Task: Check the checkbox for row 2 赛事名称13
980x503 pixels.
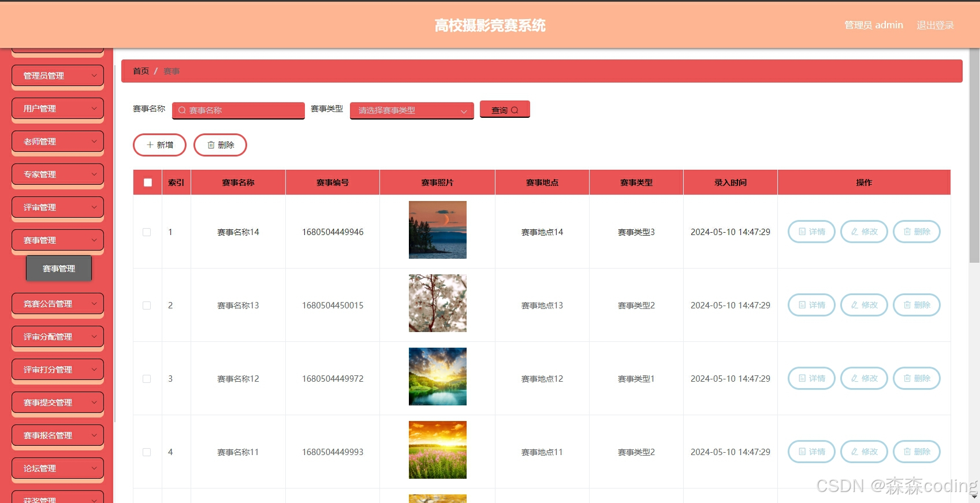Action: click(147, 305)
